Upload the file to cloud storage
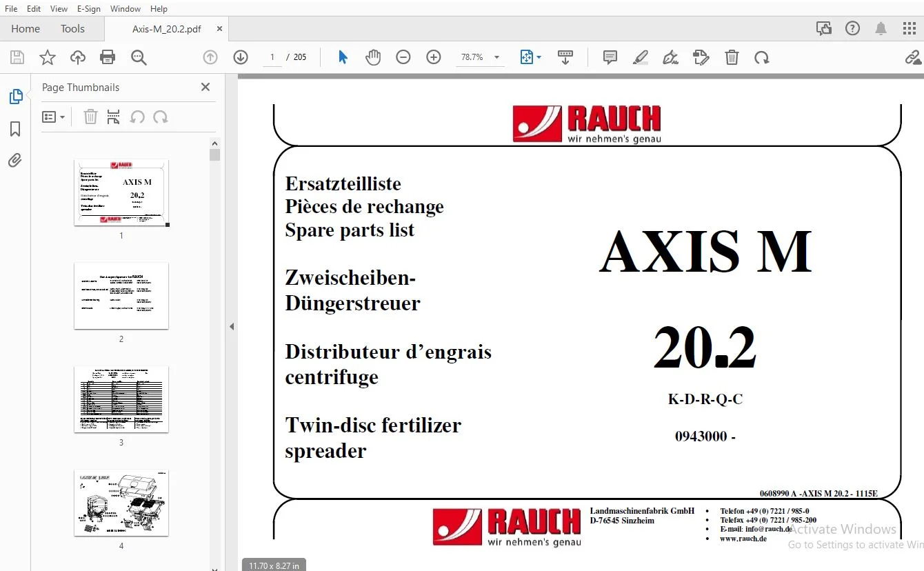This screenshot has width=924, height=571. coord(78,57)
